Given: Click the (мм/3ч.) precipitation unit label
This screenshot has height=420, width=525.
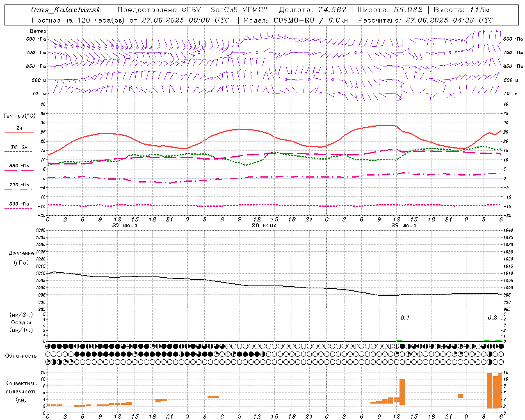Looking at the screenshot, I should tap(21, 315).
